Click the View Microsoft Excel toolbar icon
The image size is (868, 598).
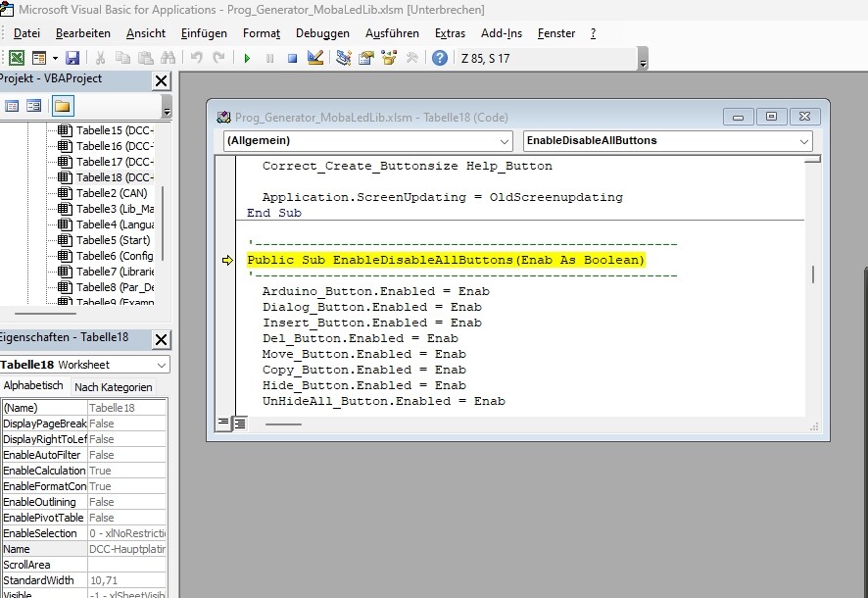coord(17,58)
